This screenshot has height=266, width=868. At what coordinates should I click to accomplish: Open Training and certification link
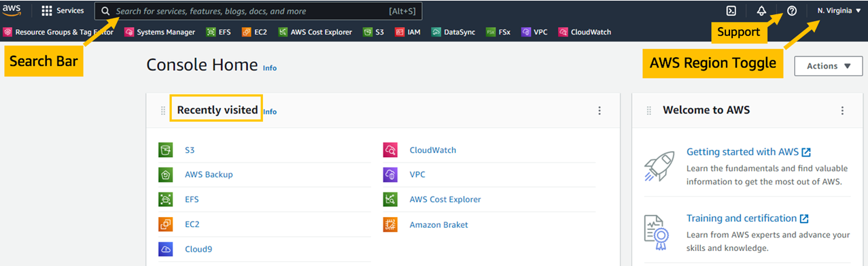(747, 218)
